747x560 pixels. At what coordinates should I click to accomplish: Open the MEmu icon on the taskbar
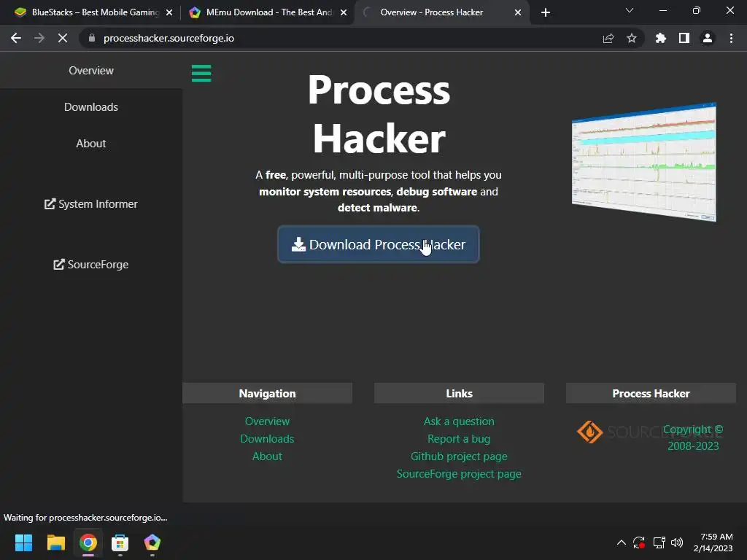(152, 542)
